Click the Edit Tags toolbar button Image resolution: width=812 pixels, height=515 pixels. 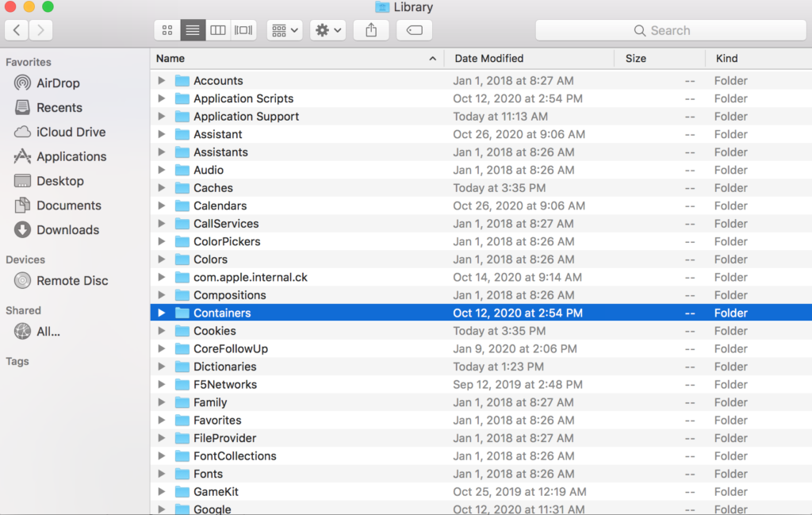coord(414,30)
